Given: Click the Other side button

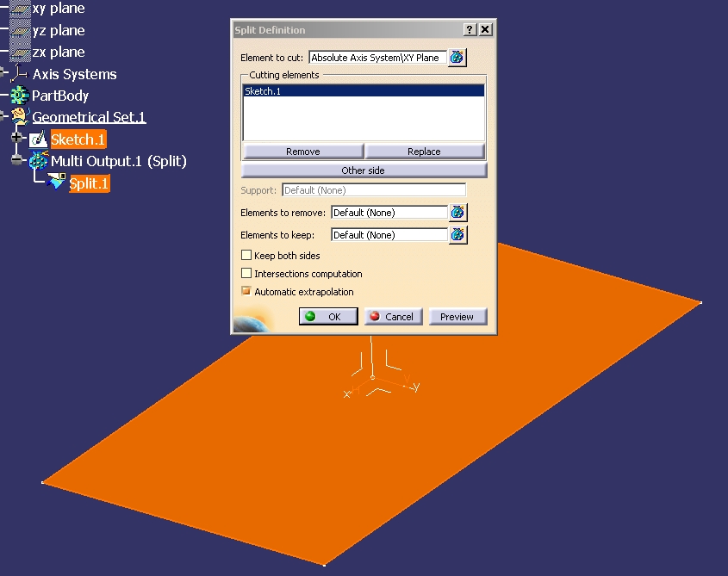Looking at the screenshot, I should click(364, 170).
